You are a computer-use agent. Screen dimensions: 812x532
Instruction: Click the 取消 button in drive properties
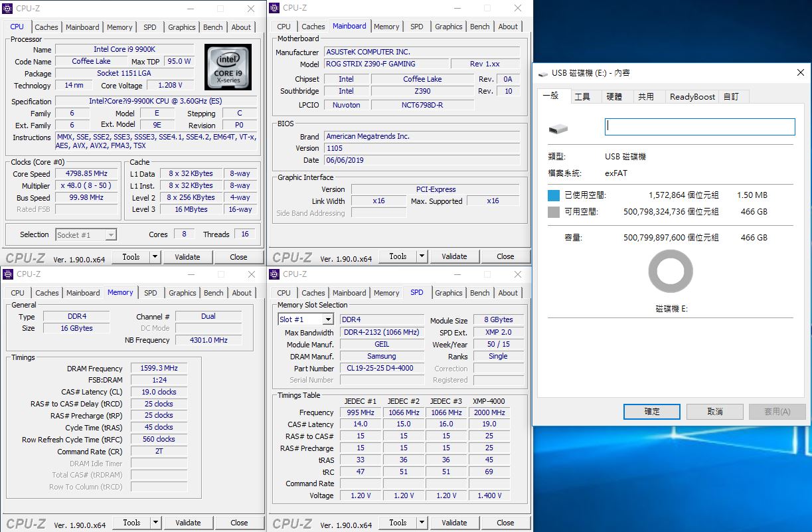tap(715, 412)
